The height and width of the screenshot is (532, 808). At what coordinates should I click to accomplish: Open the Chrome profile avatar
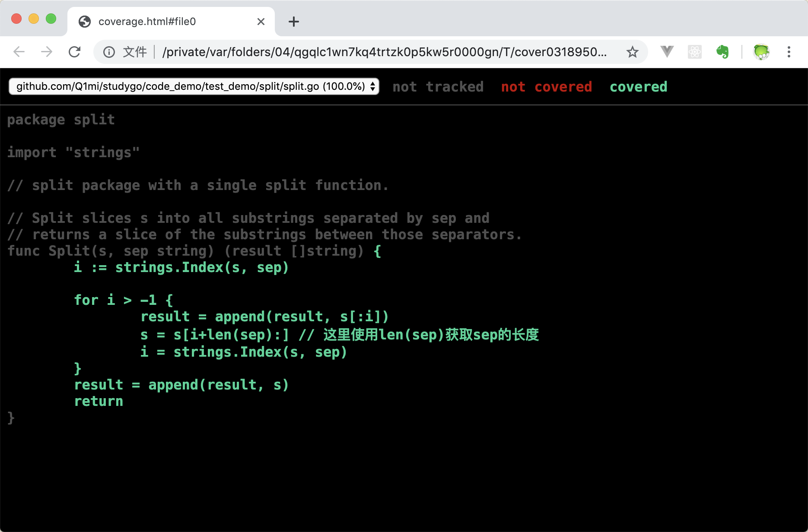761,52
